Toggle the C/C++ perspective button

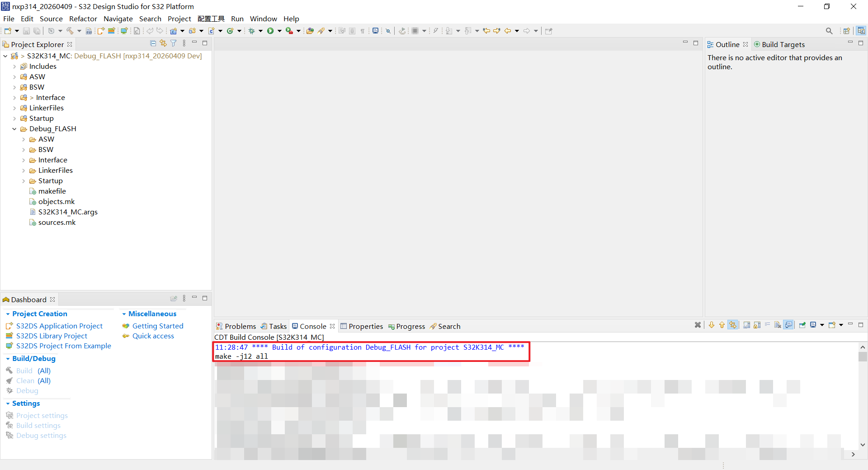pos(861,31)
